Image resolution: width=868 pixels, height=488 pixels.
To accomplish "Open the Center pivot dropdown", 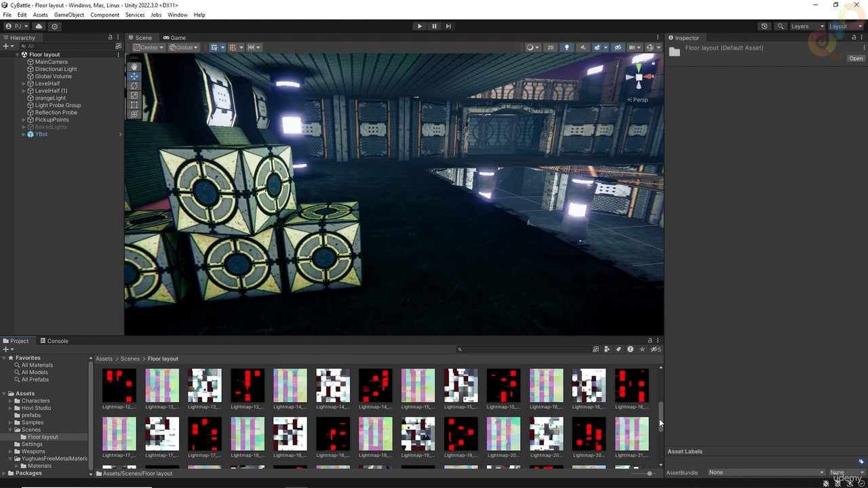I will pyautogui.click(x=149, y=47).
